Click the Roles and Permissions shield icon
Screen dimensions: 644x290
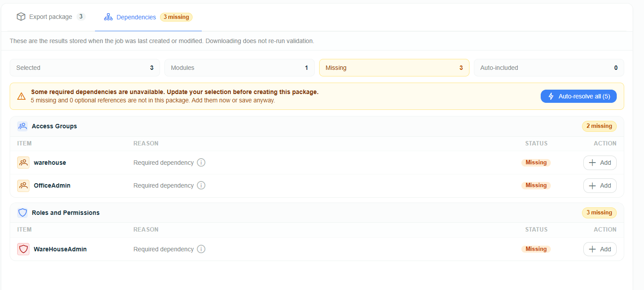click(22, 213)
